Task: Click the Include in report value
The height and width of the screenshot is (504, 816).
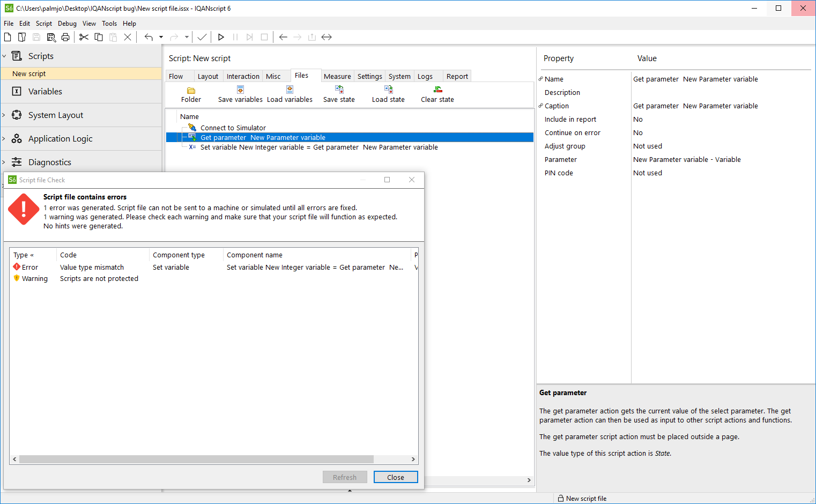Action: (x=721, y=119)
